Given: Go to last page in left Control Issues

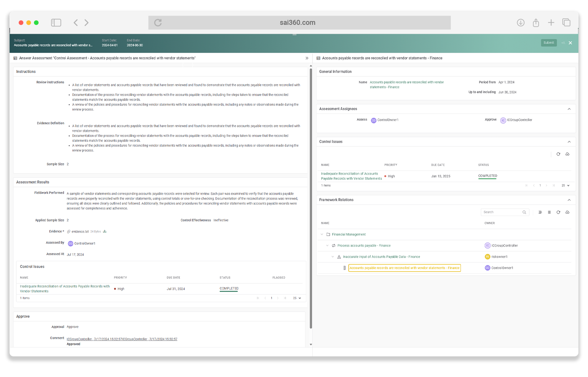Looking at the screenshot, I should click(285, 298).
